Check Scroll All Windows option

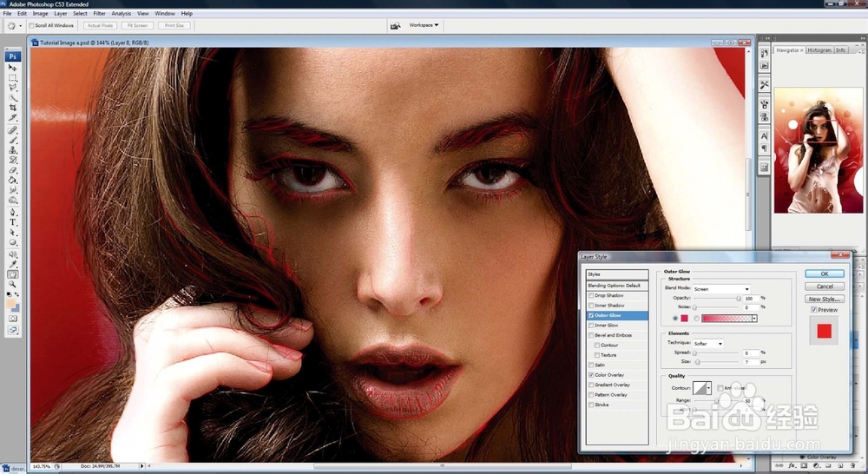[x=31, y=25]
